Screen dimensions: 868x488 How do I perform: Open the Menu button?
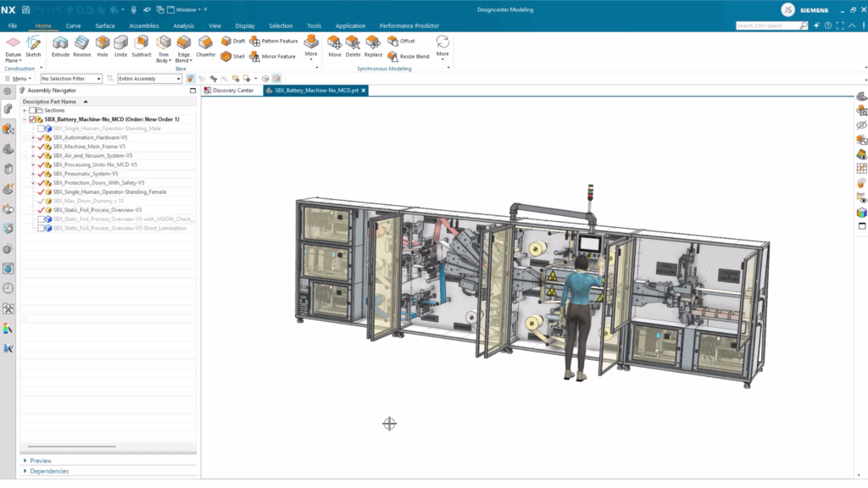coord(21,79)
